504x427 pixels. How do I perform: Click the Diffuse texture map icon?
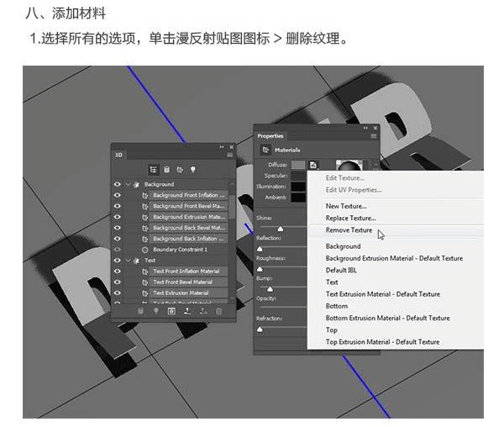(313, 166)
